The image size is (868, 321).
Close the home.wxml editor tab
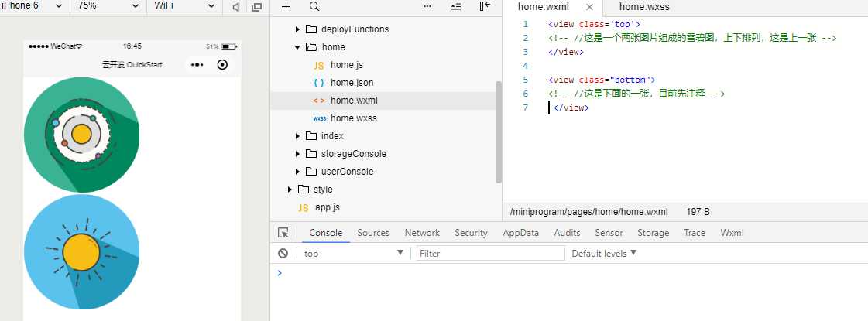coord(589,7)
